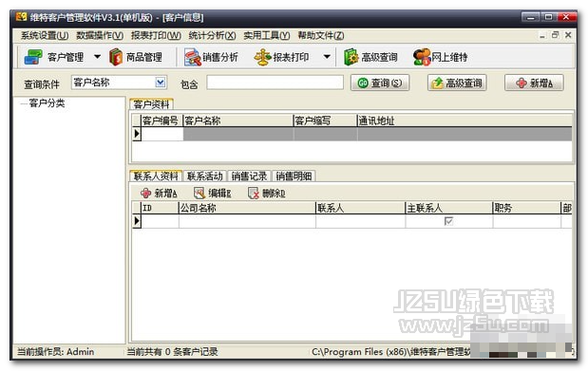
Task: Click the 职务 column header
Action: click(527, 208)
